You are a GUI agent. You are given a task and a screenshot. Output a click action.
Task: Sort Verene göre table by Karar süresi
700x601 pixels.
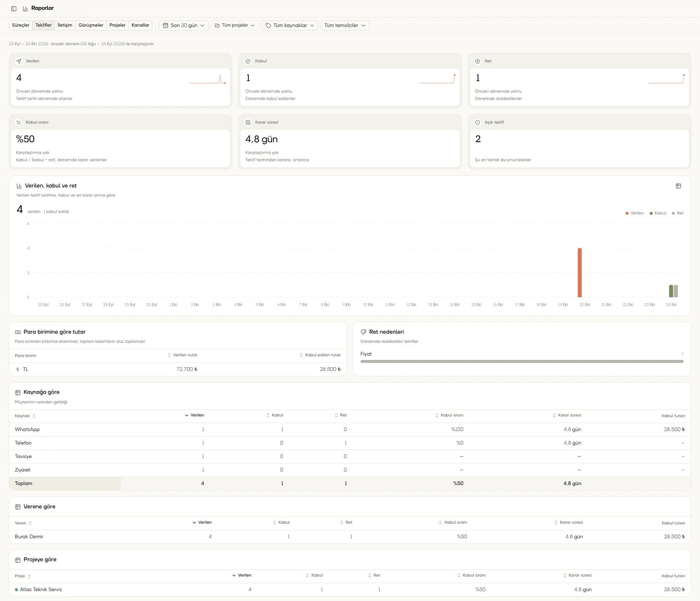tap(568, 522)
